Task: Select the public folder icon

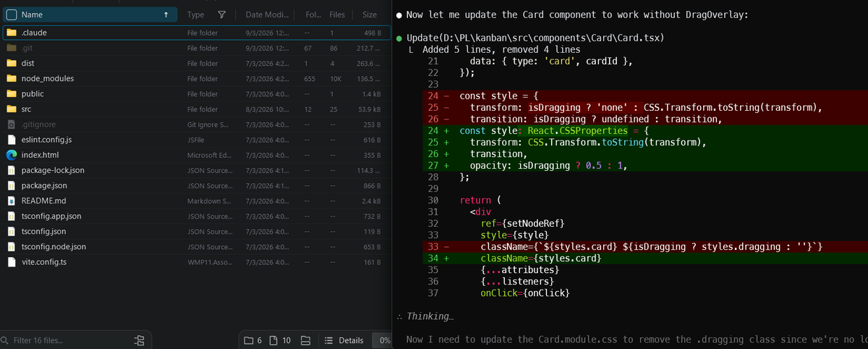Action: pos(12,93)
